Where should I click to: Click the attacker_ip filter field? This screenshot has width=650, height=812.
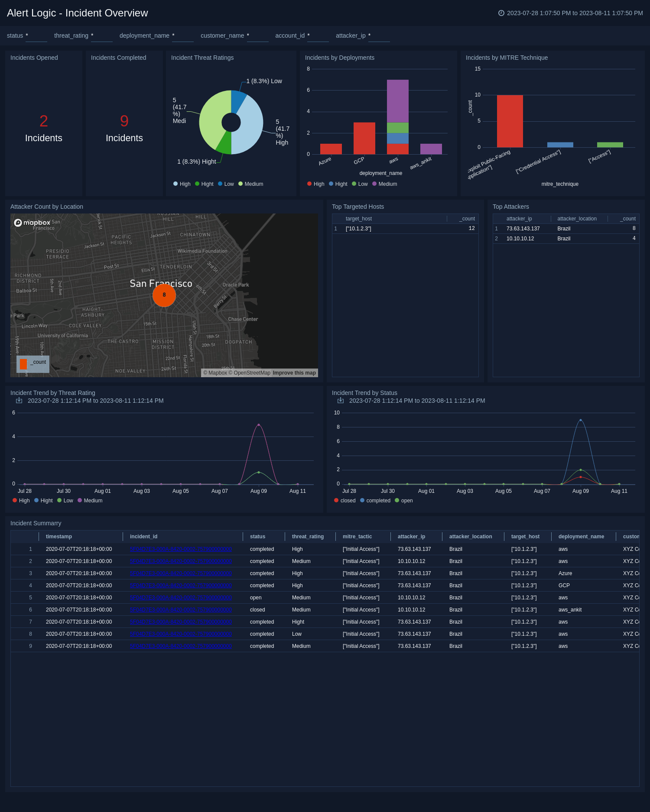pyautogui.click(x=379, y=36)
